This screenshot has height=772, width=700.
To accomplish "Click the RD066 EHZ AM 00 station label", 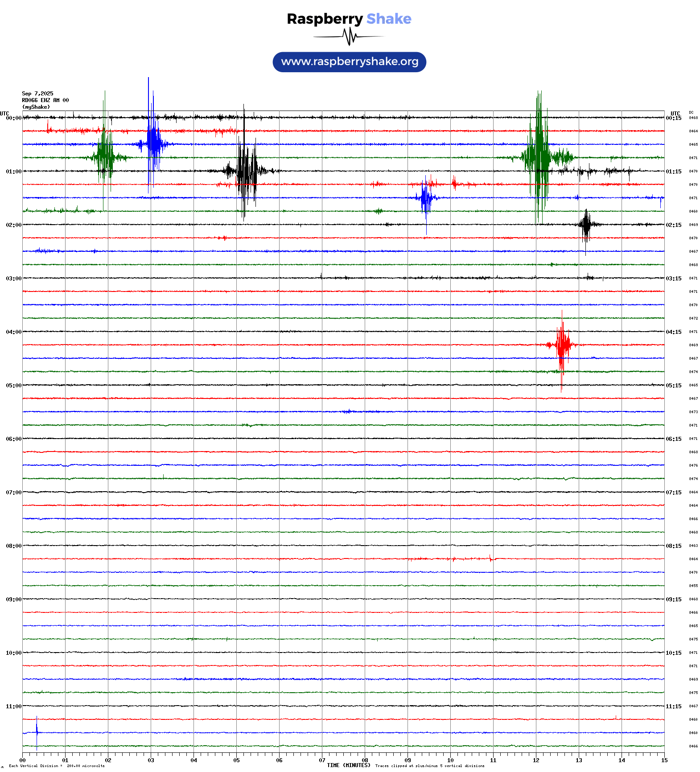I will coord(45,100).
